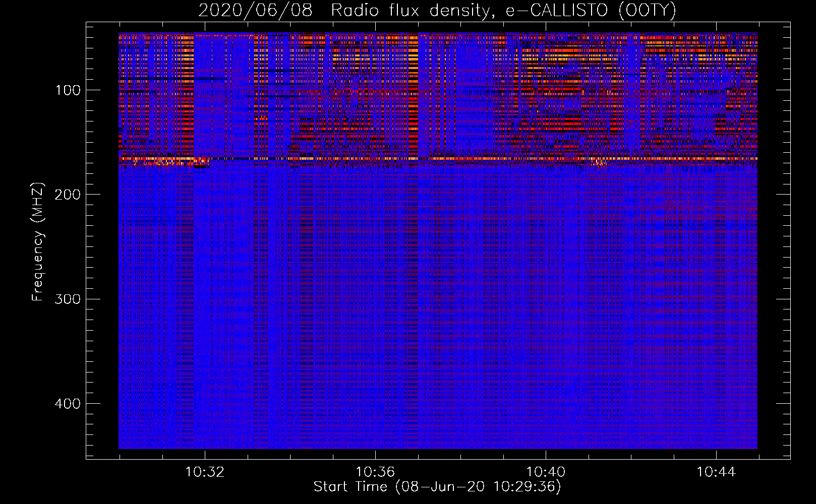This screenshot has width=816, height=504.
Task: Select the 400 MHz frequency tick label
Action: pyautogui.click(x=68, y=404)
